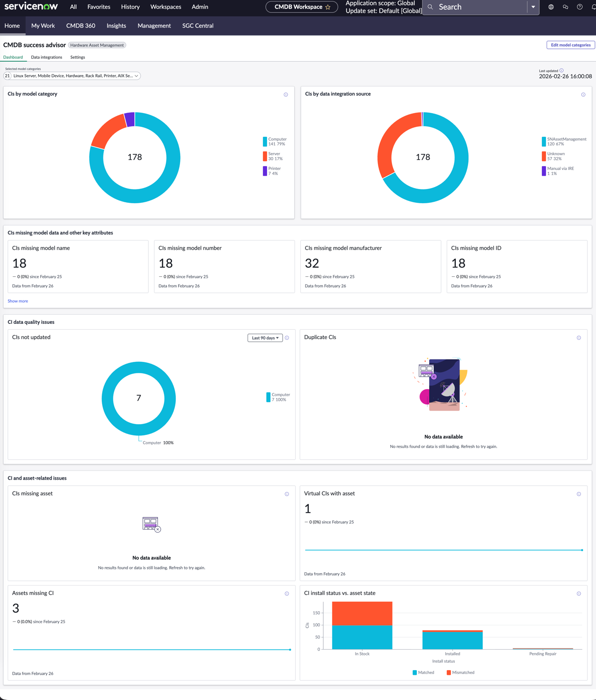Screen dimensions: 596x700
Task: Open the help question mark icon
Action: [x=579, y=7]
